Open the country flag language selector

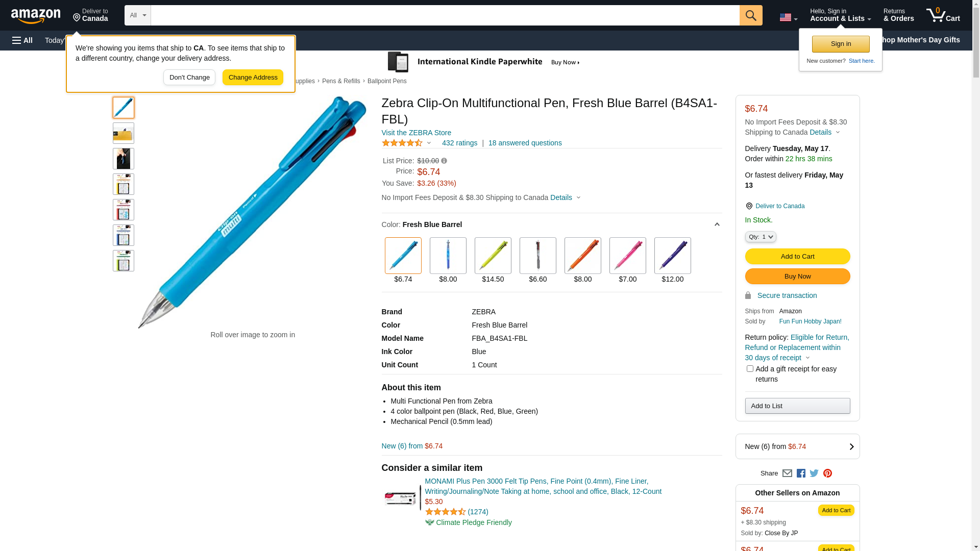pyautogui.click(x=788, y=18)
